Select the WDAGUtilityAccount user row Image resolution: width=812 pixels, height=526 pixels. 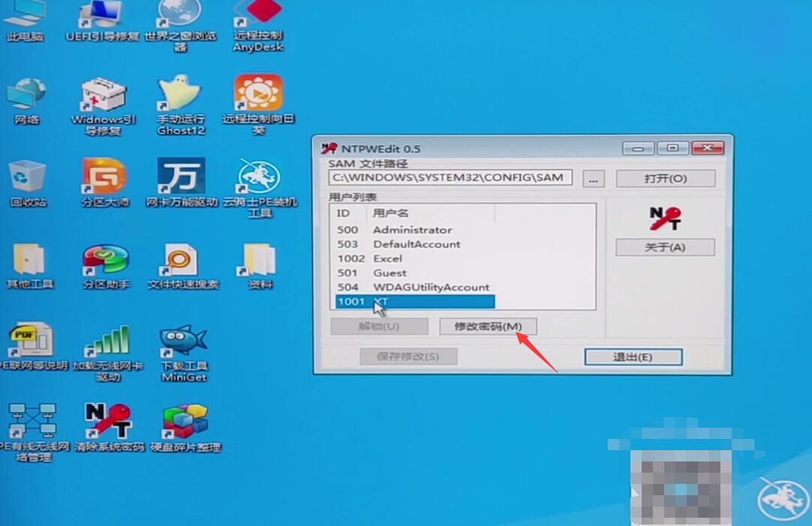tap(415, 287)
